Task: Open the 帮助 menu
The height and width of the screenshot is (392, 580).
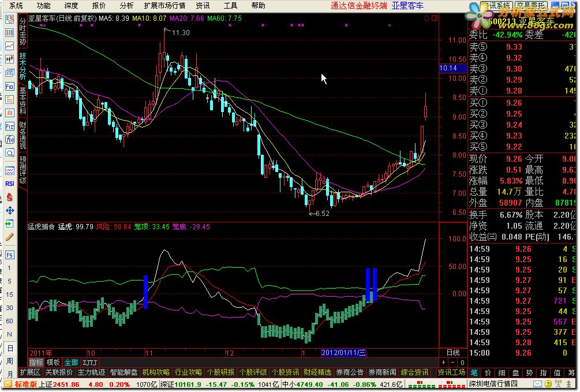Action: (258, 6)
